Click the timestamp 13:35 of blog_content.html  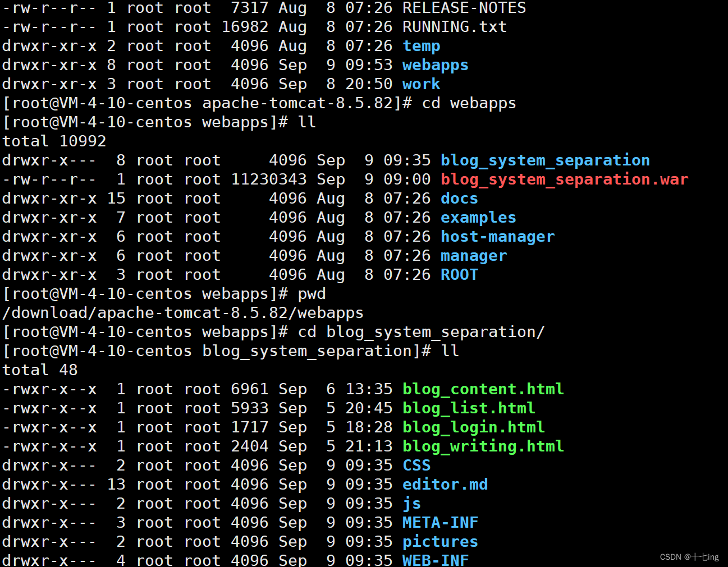pos(369,389)
